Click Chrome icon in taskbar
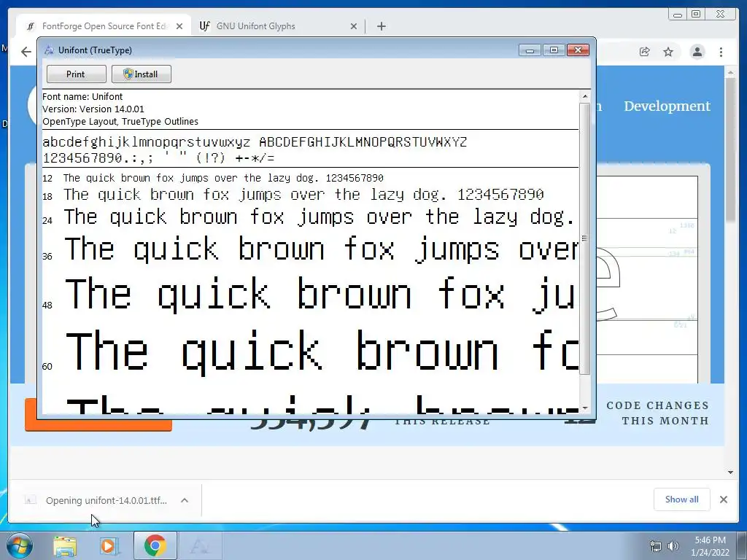747x560 pixels. tap(155, 545)
